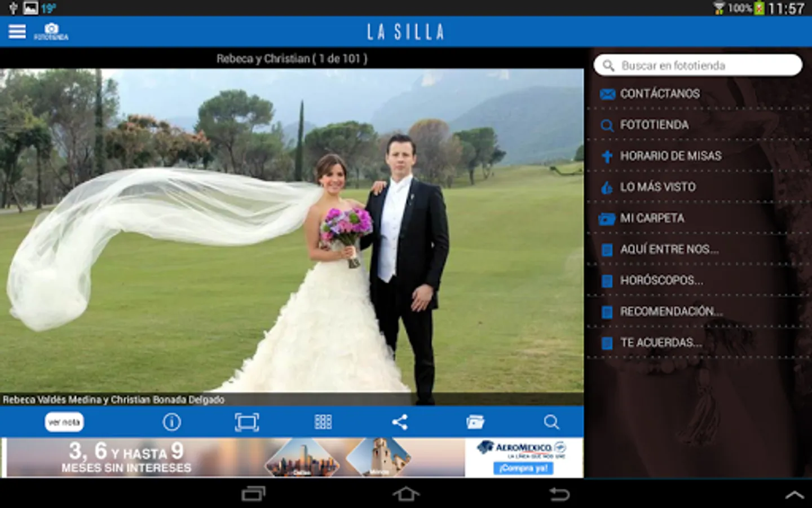
Task: Open Horario de Misas in the sidebar
Action: point(670,156)
